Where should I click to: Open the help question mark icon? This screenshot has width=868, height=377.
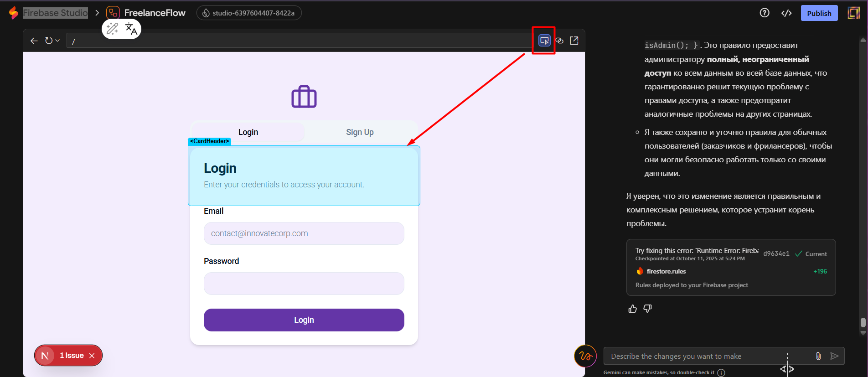click(765, 13)
